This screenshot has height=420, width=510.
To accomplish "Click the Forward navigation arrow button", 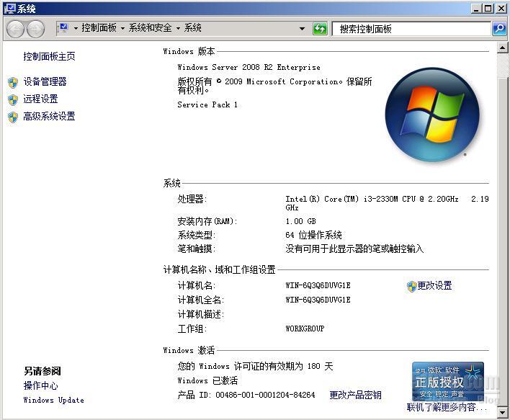I will [35, 30].
